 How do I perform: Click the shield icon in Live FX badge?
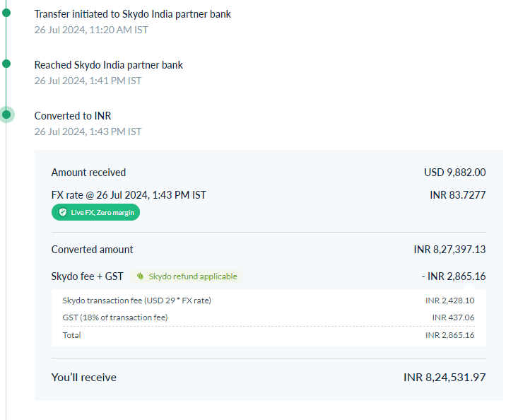pyautogui.click(x=62, y=212)
